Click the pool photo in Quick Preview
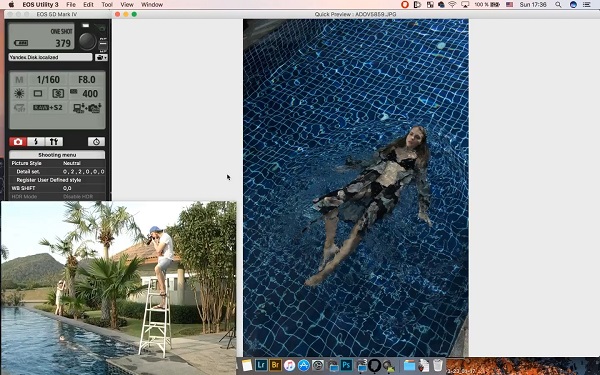This screenshot has height=375, width=600. (x=355, y=188)
